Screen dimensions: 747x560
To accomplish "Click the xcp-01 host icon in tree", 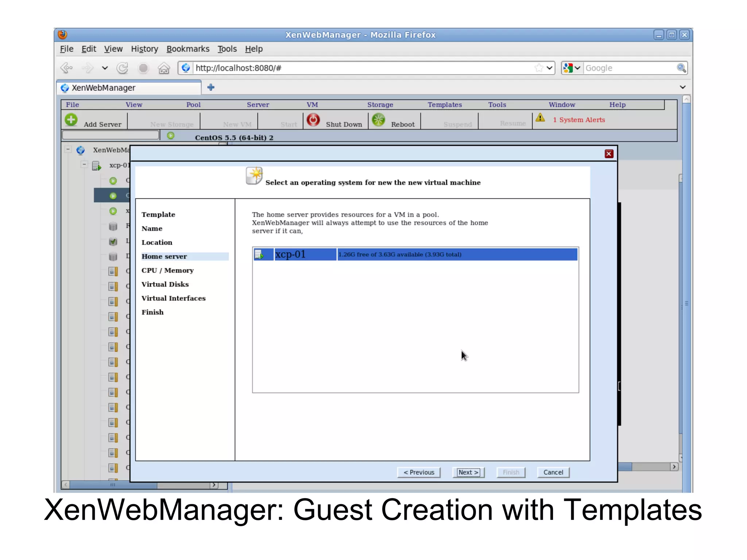I will pos(96,166).
